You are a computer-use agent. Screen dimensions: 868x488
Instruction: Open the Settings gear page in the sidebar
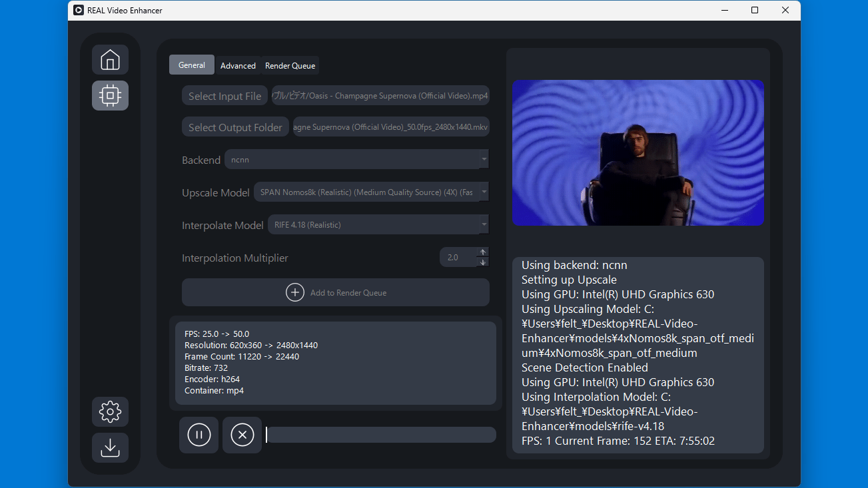click(110, 412)
